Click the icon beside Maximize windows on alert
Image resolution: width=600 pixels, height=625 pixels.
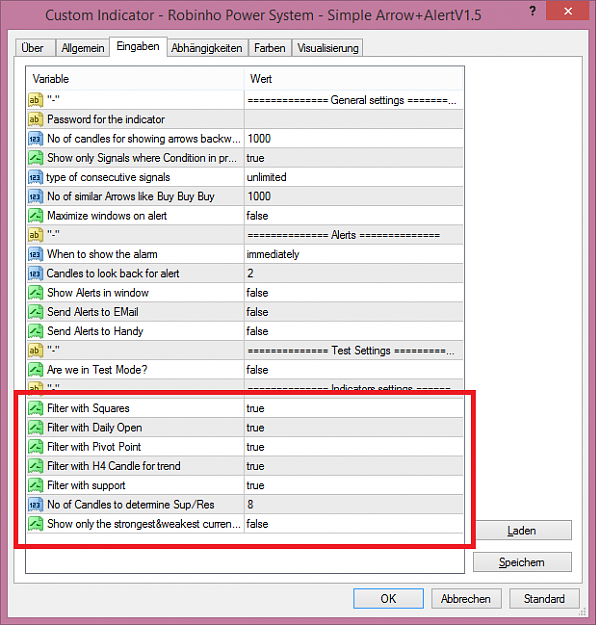(35, 216)
